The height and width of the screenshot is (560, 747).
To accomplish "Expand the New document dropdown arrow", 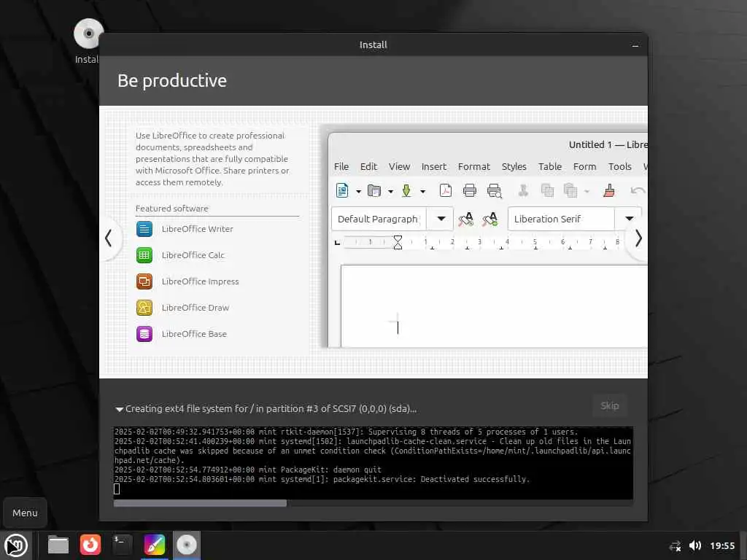I will pos(358,192).
